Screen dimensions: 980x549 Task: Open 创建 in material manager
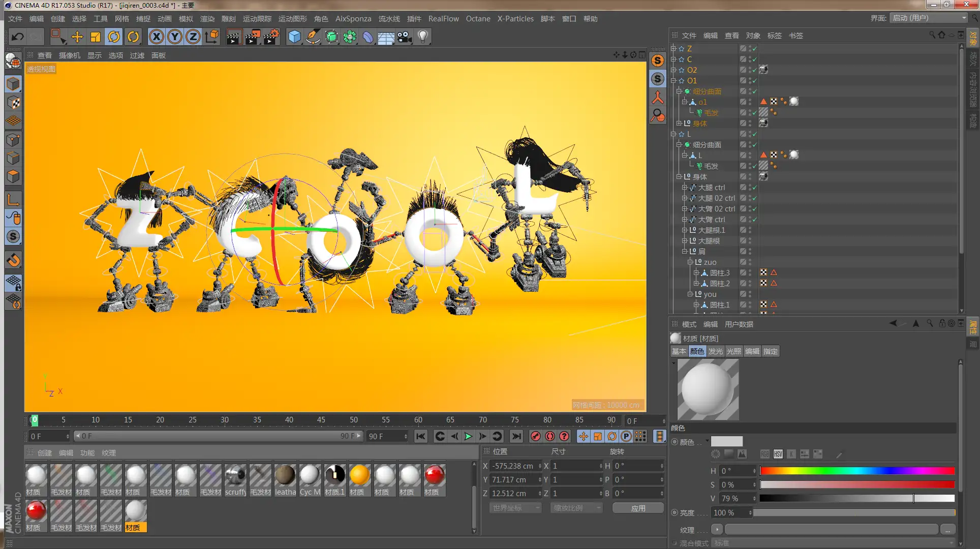tap(45, 453)
